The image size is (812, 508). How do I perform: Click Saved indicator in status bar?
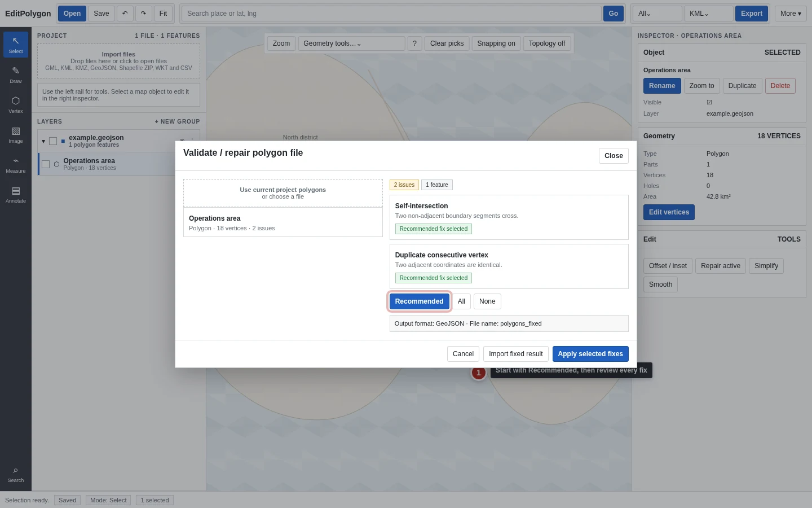(x=68, y=500)
